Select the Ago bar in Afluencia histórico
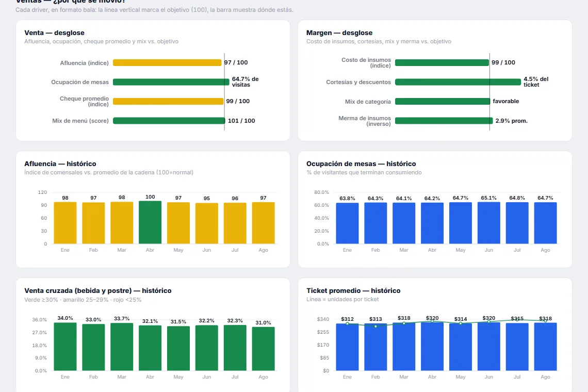Viewport: 588px width, 392px height. 263,223
